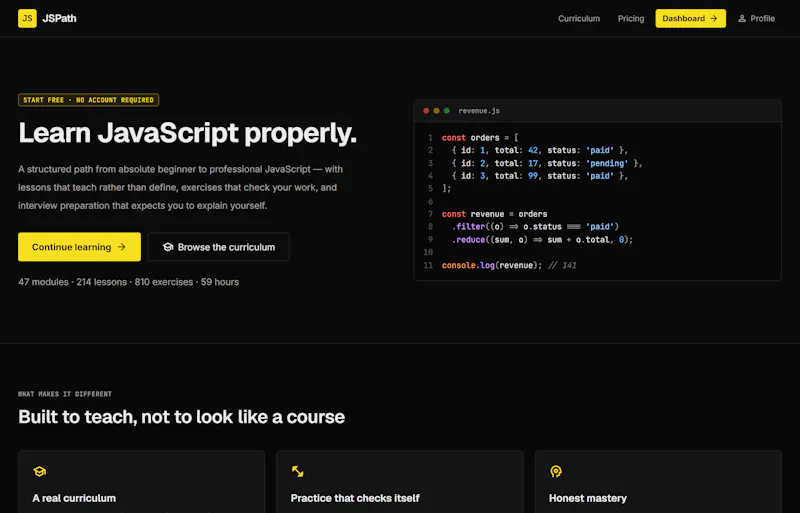
Task: Click the badge icon above Honest mastery
Action: pyautogui.click(x=556, y=471)
